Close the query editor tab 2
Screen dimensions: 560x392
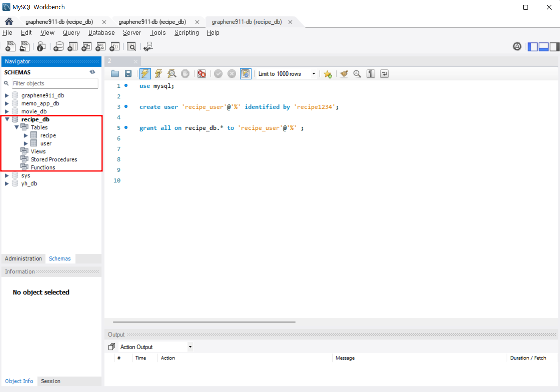(x=136, y=61)
